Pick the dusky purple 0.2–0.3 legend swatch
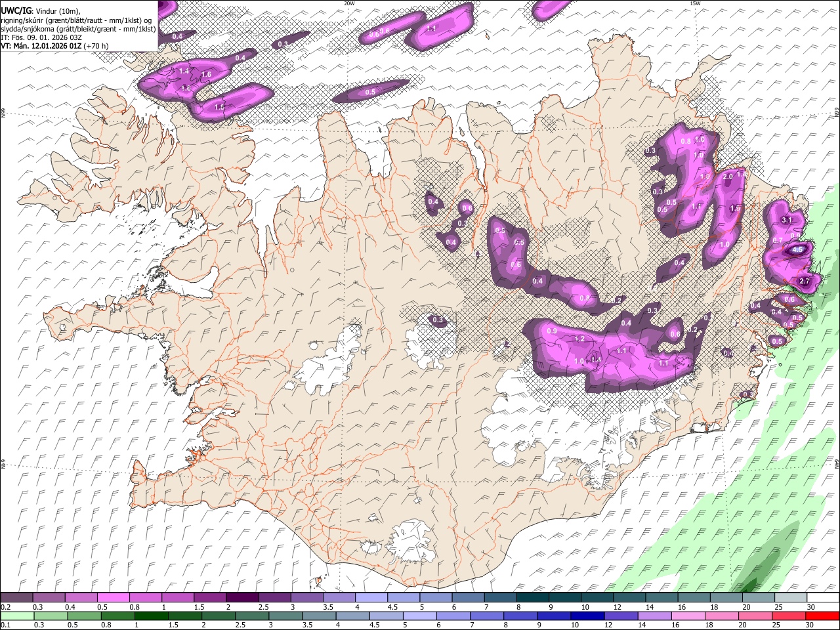This screenshot has height=630, width=840. pyautogui.click(x=16, y=598)
